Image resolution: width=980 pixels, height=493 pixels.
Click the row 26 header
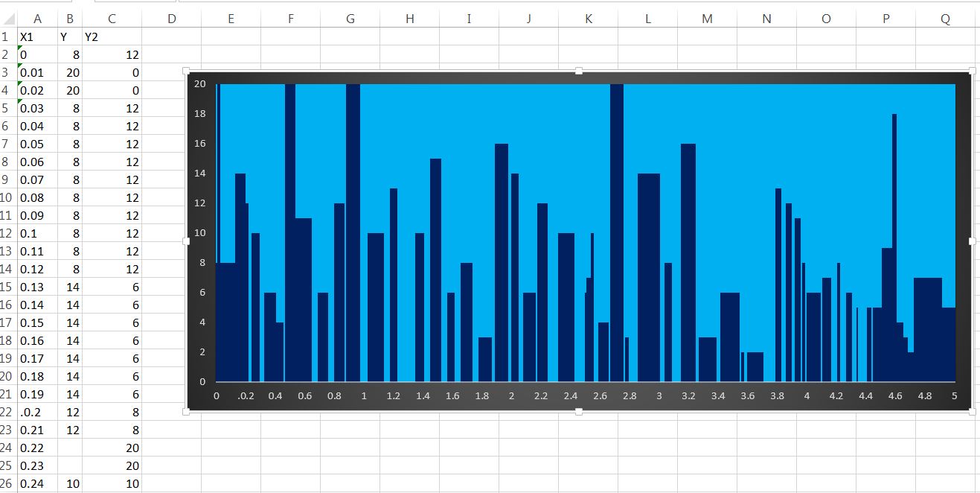pos(7,483)
